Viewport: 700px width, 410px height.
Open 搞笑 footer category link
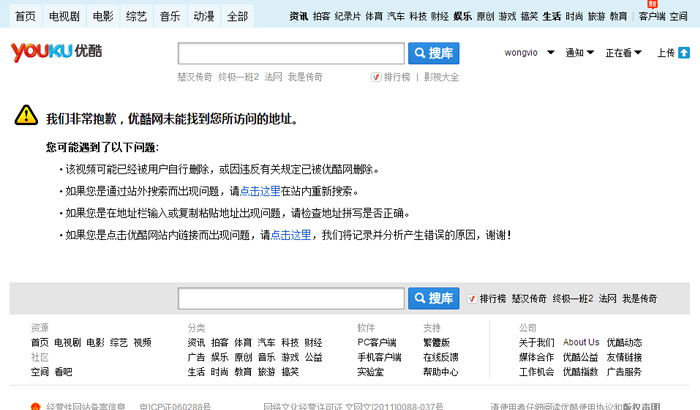[290, 372]
